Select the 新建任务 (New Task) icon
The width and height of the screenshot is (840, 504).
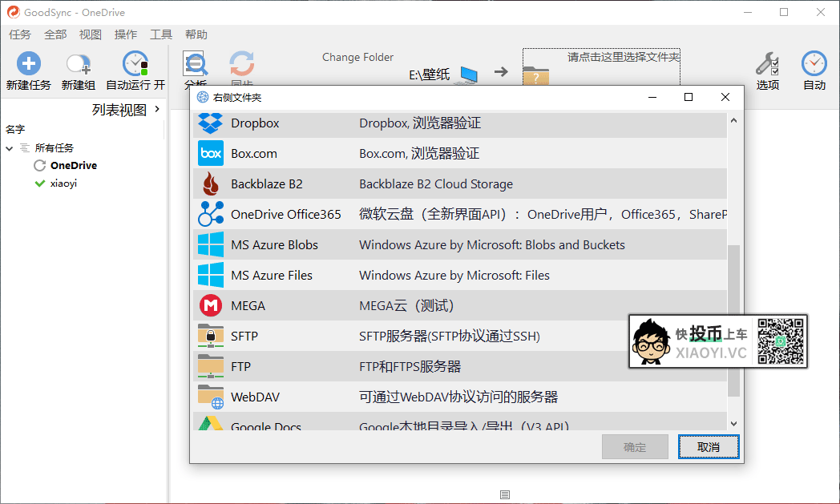28,62
